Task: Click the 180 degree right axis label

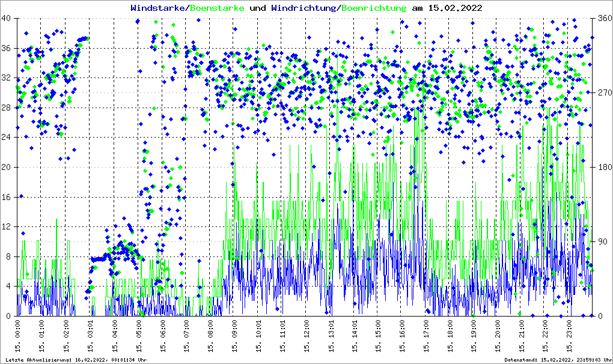Action: point(603,167)
